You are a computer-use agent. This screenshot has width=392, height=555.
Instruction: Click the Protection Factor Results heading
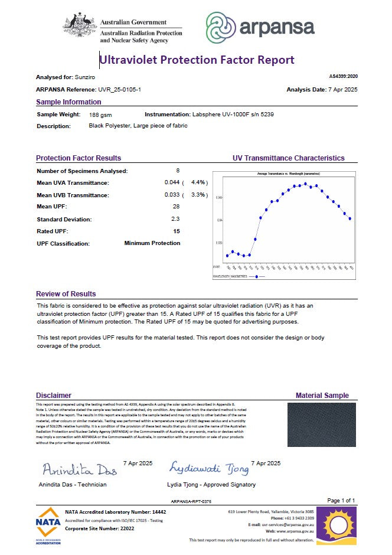(x=79, y=158)
